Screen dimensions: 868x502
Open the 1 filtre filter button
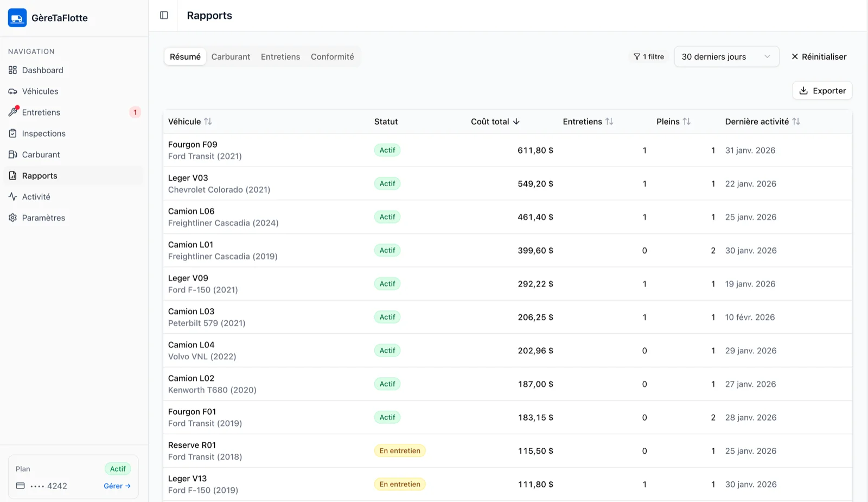649,56
